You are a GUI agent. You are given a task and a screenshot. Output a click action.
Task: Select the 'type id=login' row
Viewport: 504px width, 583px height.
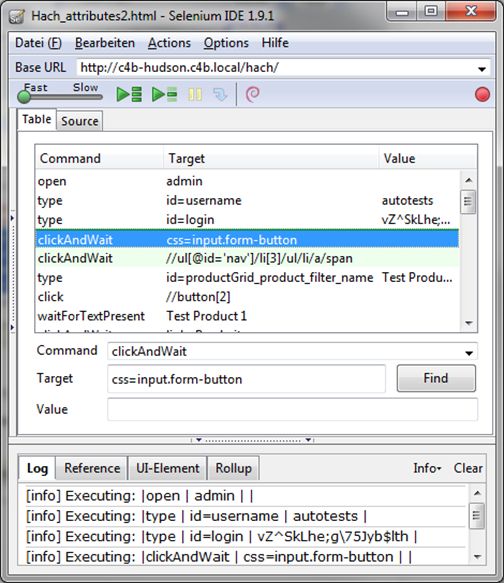[247, 220]
